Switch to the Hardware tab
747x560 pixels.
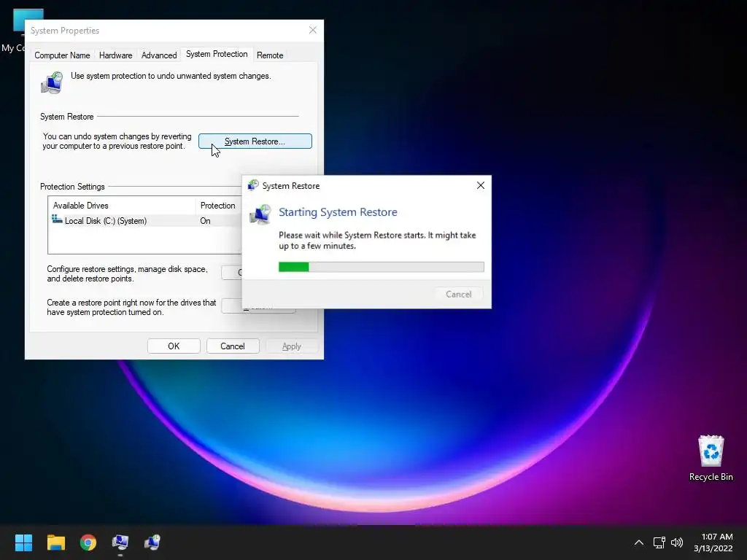(115, 55)
